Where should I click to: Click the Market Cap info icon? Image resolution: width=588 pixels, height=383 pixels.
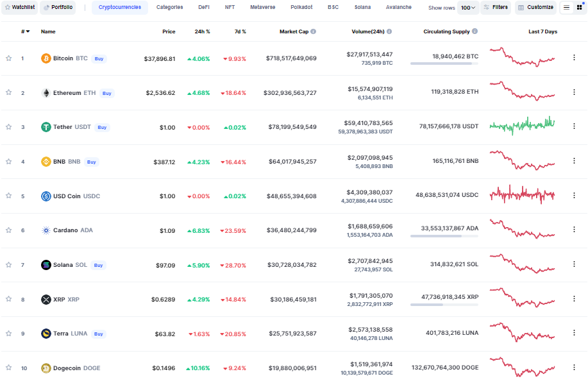313,31
